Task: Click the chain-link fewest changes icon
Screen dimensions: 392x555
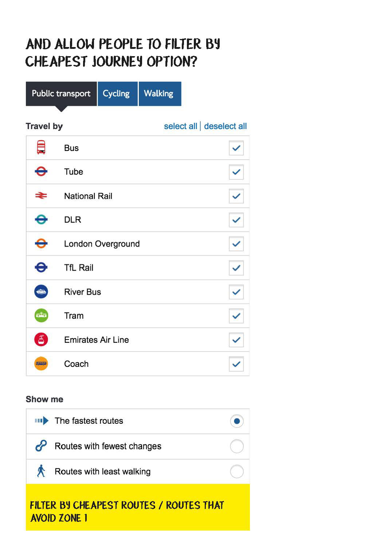Action: [x=41, y=446]
